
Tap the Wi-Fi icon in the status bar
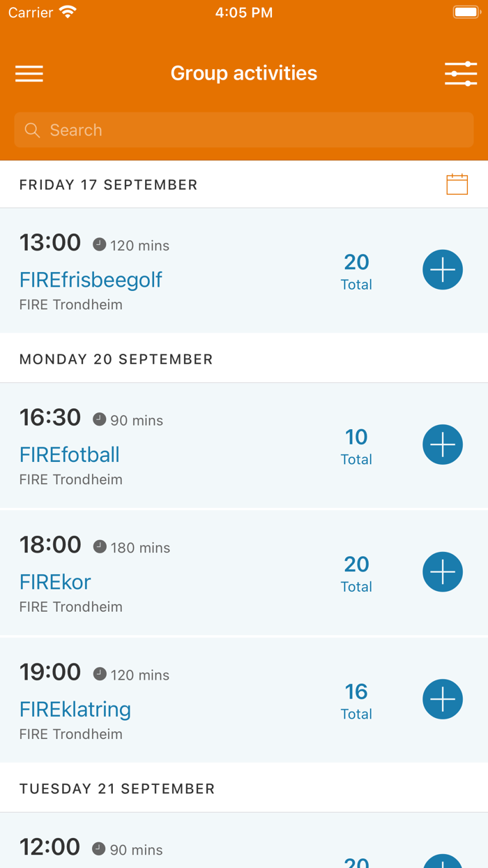tap(66, 11)
